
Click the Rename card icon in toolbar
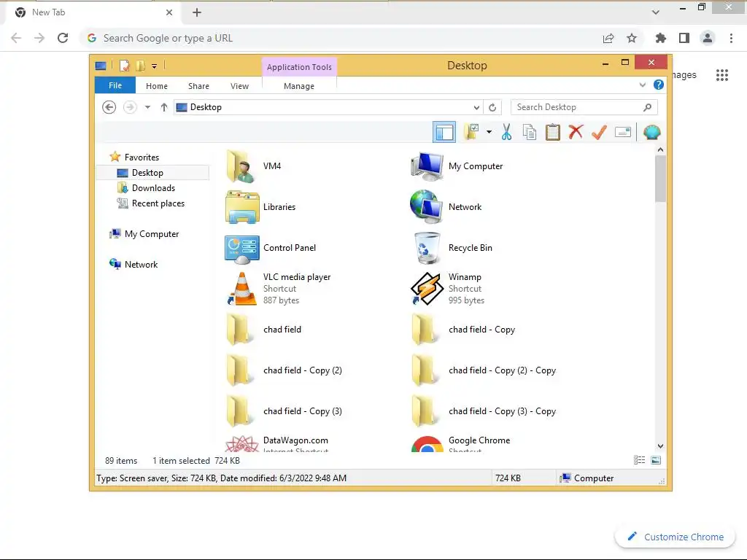[623, 133]
